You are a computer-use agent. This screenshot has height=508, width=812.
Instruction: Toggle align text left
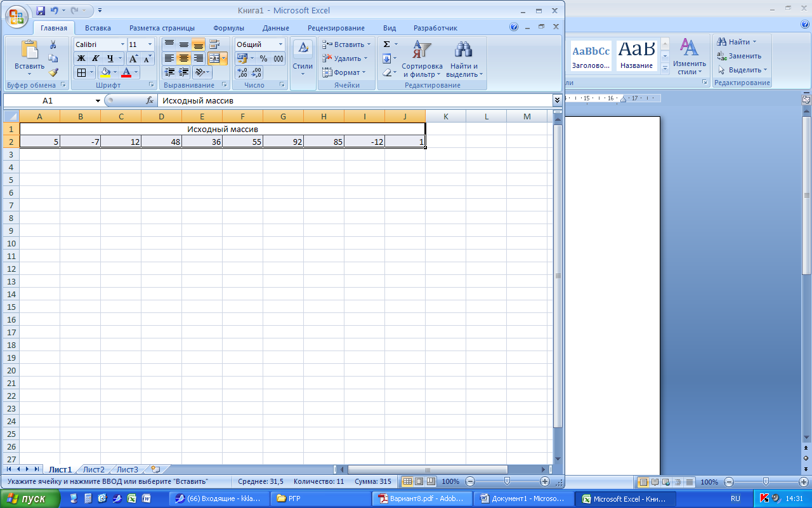tap(169, 58)
